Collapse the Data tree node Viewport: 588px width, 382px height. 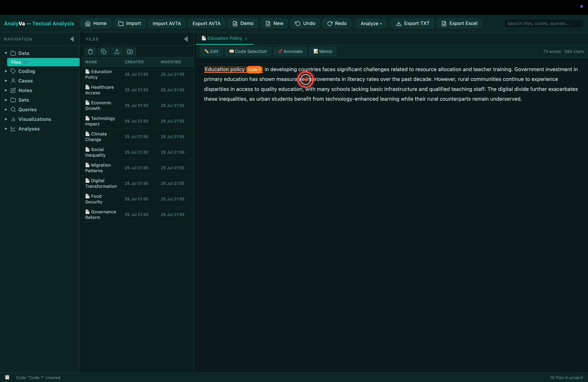[x=6, y=53]
